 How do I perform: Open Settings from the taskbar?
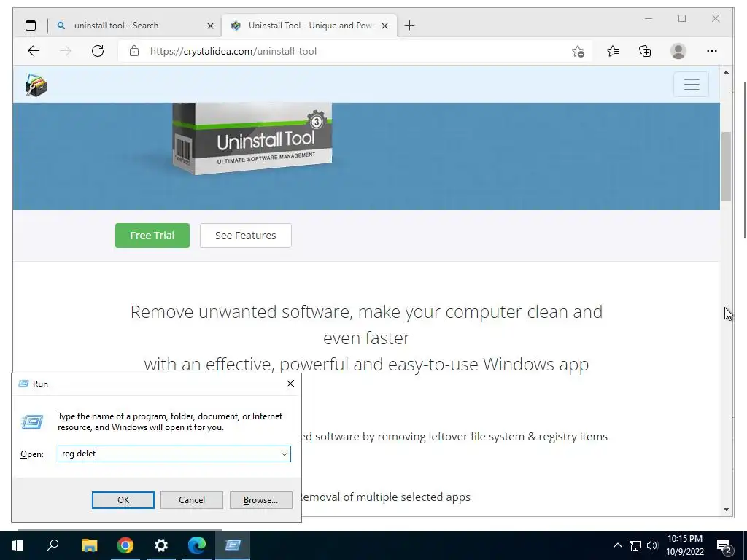point(161,545)
